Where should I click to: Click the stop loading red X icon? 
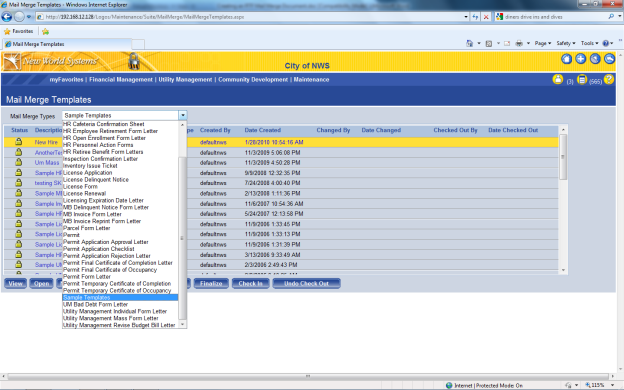click(x=486, y=17)
